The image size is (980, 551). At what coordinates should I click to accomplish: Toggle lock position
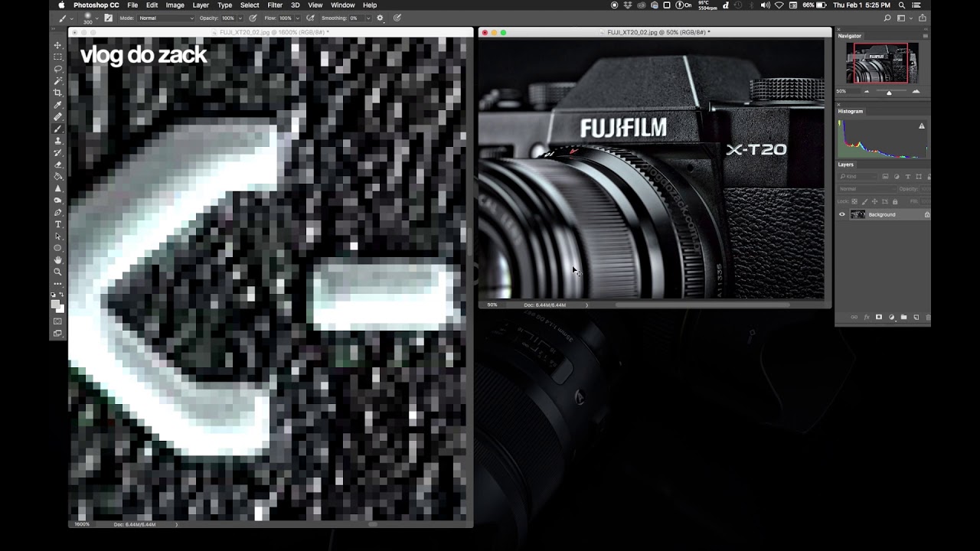pyautogui.click(x=874, y=201)
